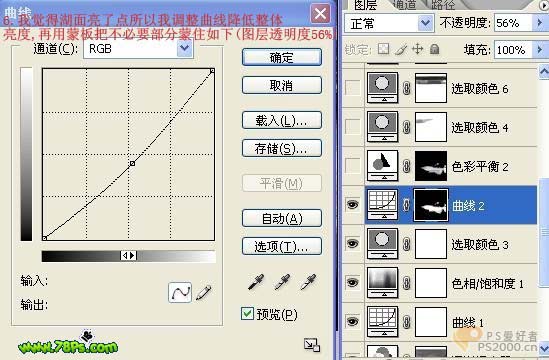
Task: Open the opacity 56% slider arrow
Action: click(539, 23)
